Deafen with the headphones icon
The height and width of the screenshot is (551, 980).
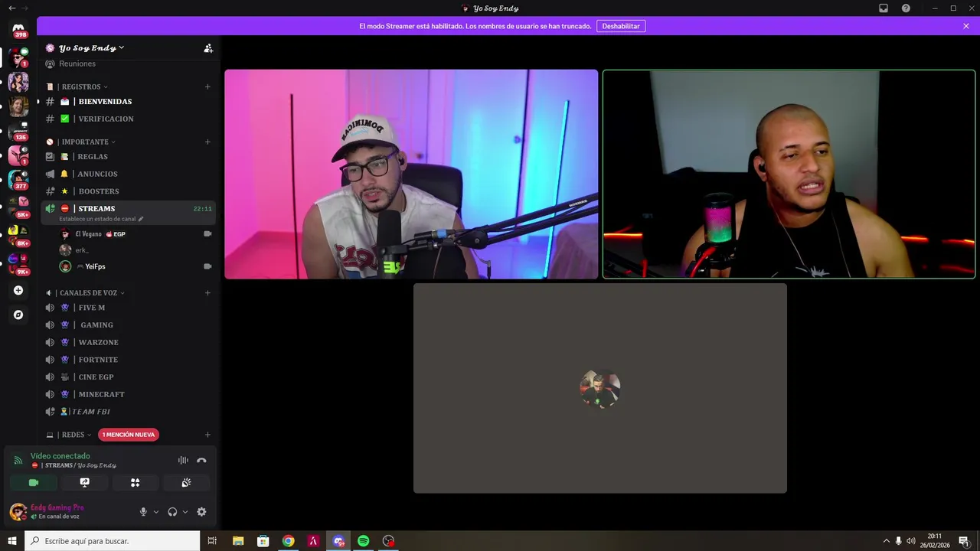172,512
